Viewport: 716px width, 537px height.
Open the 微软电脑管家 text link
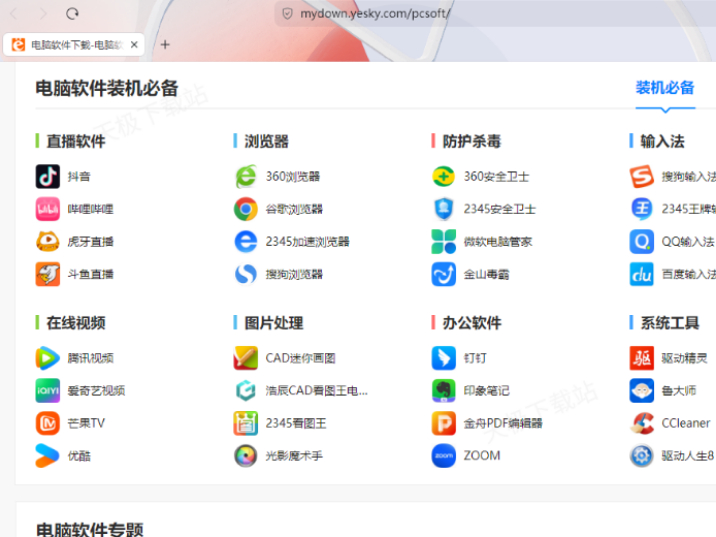498,242
